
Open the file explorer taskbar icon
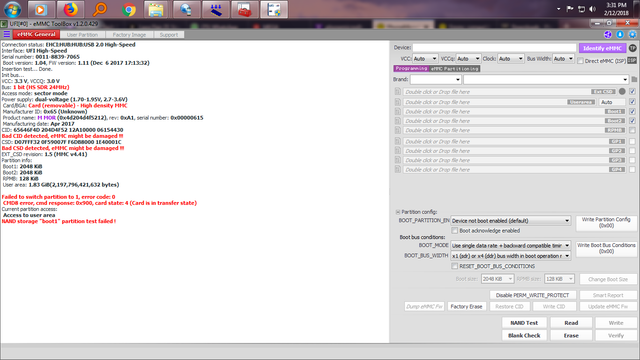click(156, 9)
